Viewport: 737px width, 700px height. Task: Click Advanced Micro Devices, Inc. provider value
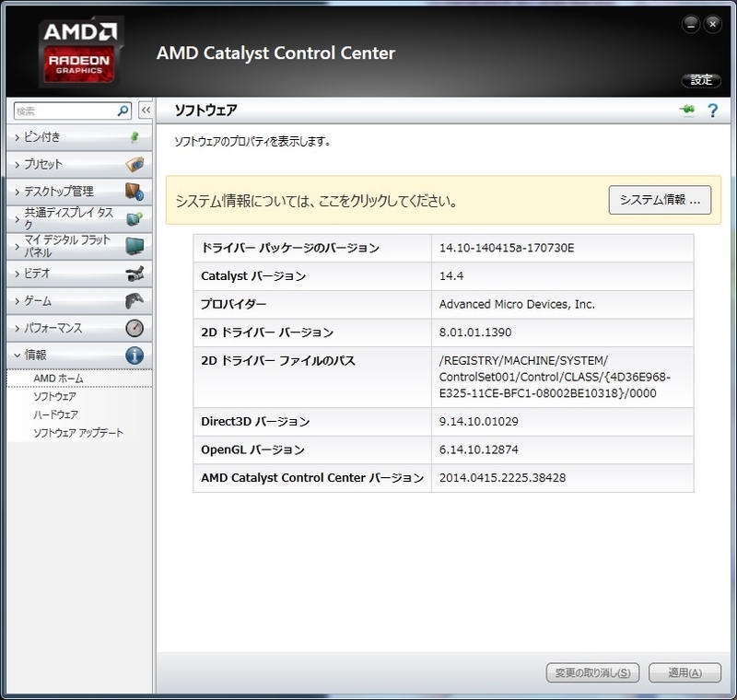click(x=517, y=305)
